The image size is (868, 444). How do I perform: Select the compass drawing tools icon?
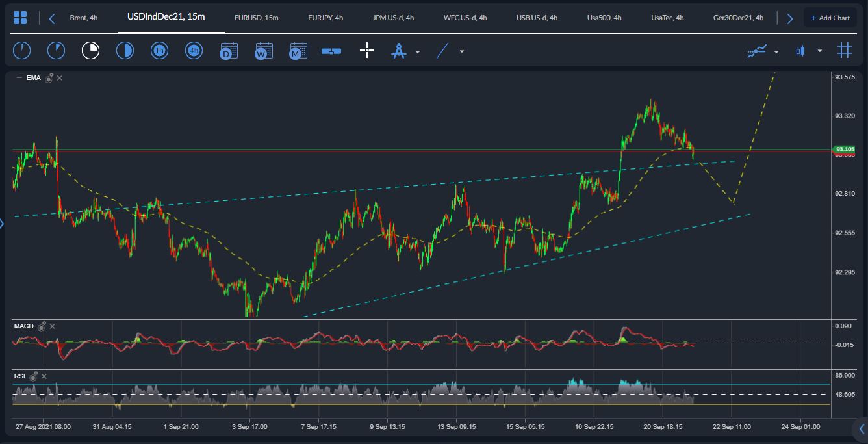[x=399, y=51]
